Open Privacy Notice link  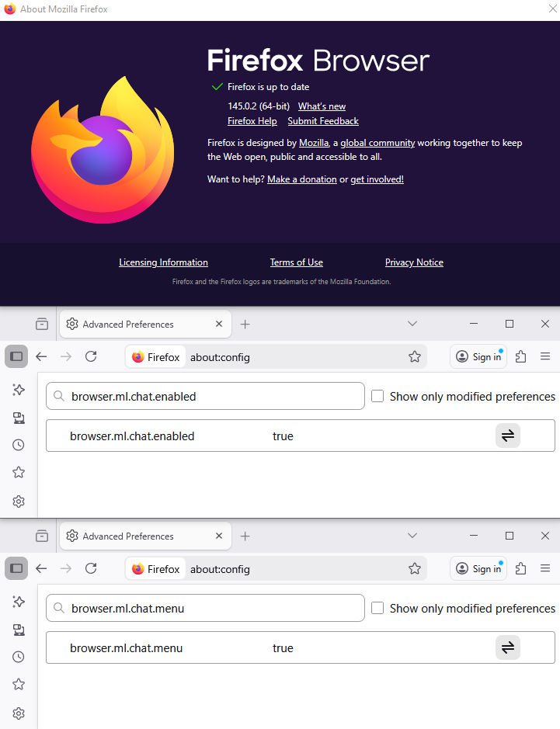click(x=414, y=262)
